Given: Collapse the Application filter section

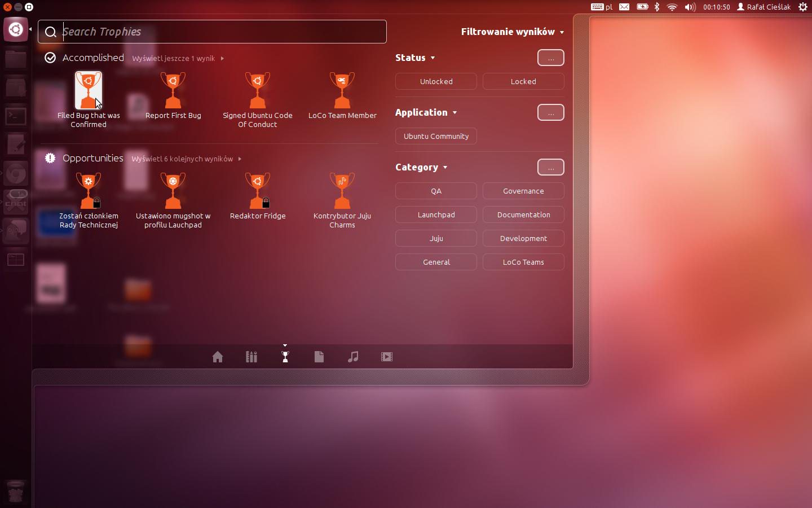Looking at the screenshot, I should coord(426,112).
